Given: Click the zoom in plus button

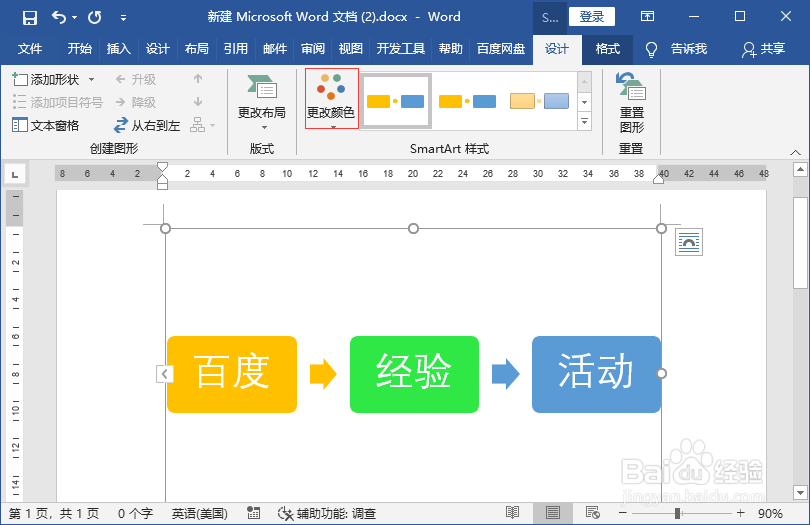Looking at the screenshot, I should click(x=741, y=513).
